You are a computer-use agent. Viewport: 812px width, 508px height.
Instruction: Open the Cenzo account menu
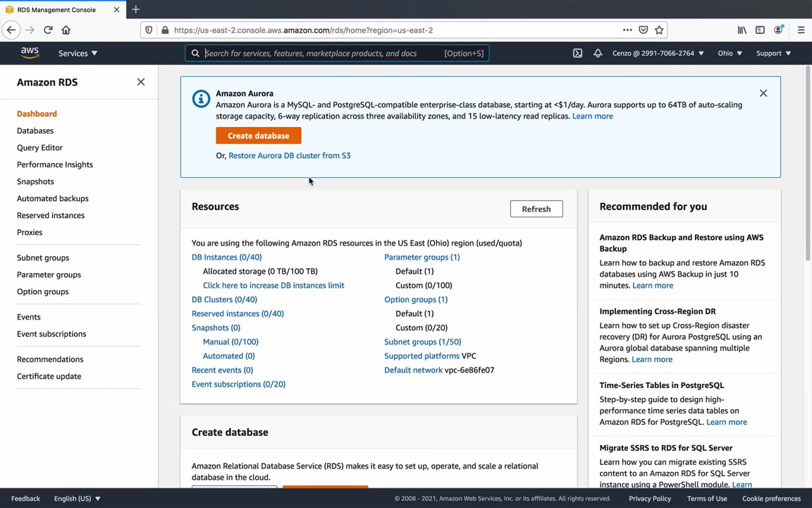pos(658,53)
